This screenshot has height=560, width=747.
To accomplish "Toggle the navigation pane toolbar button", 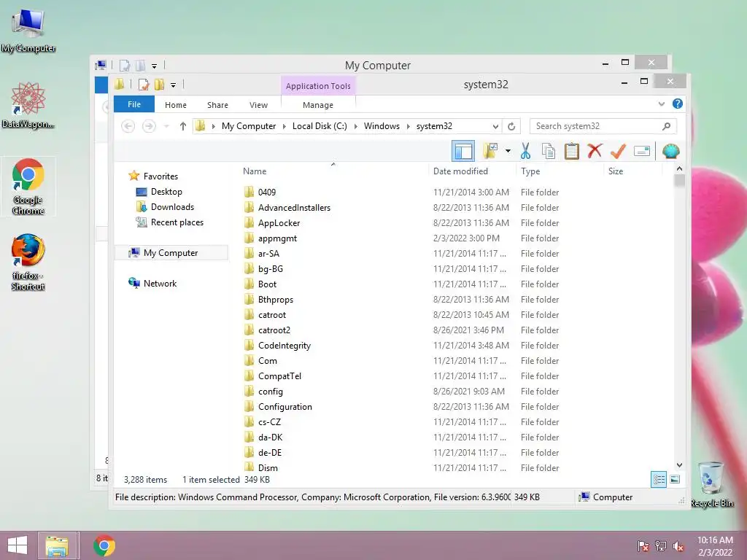I will tap(463, 152).
